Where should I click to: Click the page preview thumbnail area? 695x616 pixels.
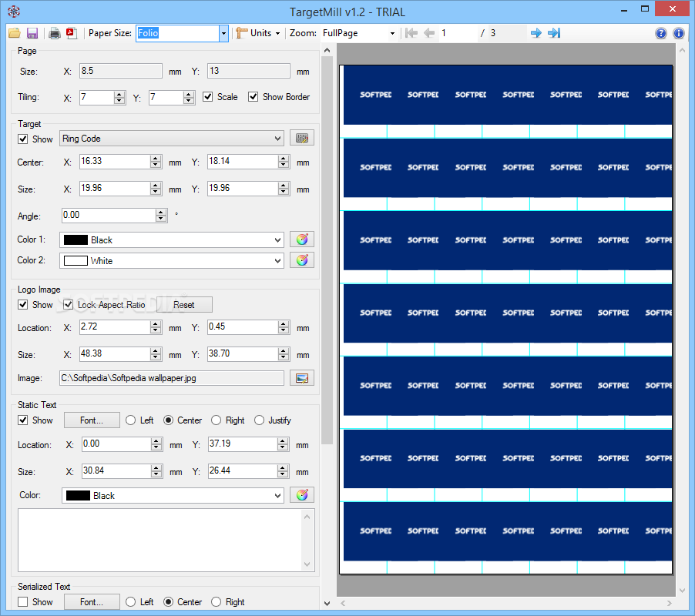click(505, 320)
